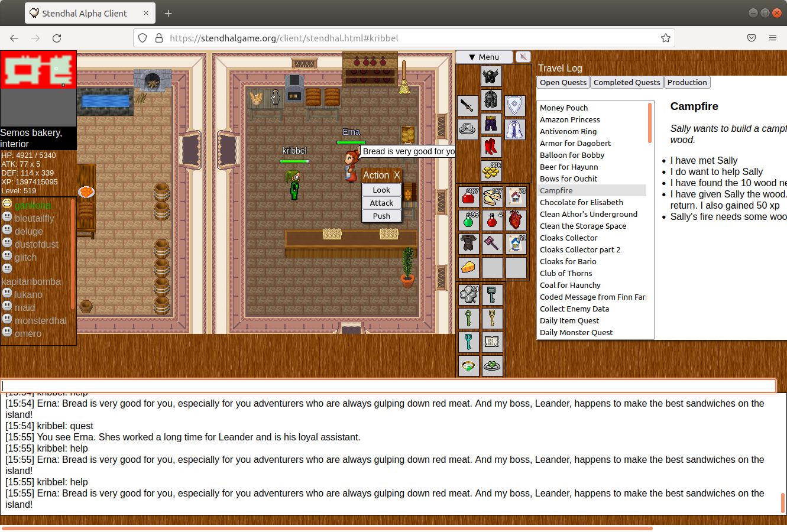
Task: Click the sword in the weapon slot
Action: (x=468, y=105)
